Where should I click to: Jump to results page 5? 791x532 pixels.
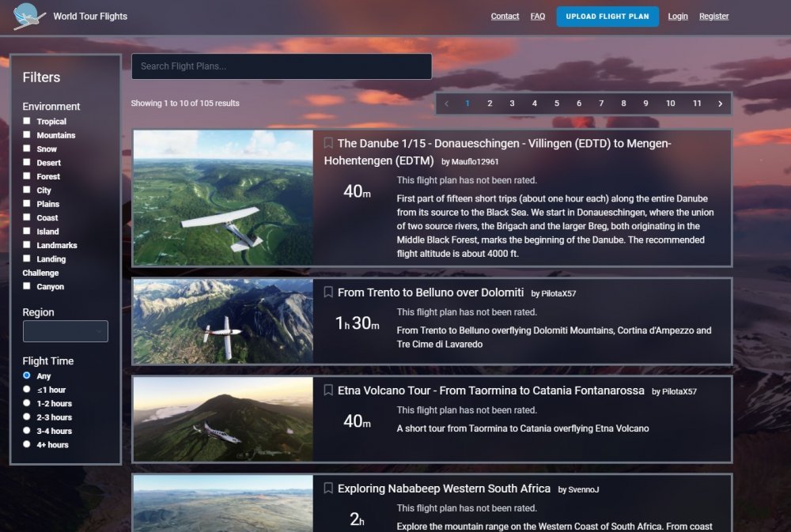point(556,104)
